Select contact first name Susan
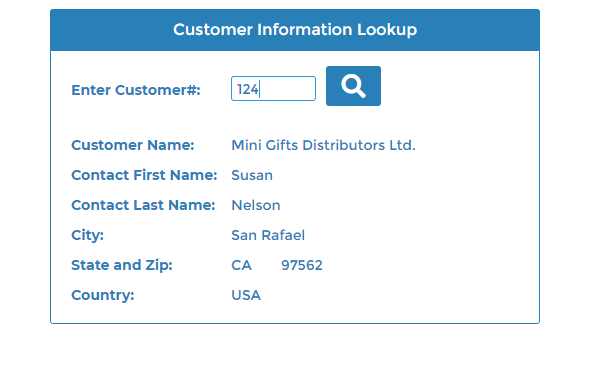 [x=252, y=175]
